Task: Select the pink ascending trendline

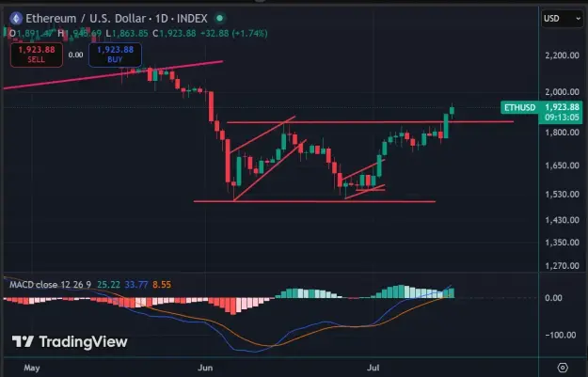Action: 113,75
